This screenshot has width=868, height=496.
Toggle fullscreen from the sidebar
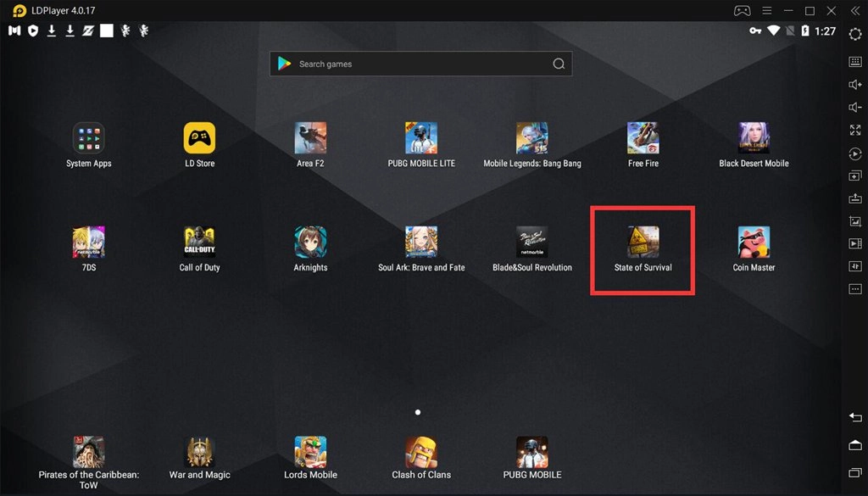(x=855, y=130)
